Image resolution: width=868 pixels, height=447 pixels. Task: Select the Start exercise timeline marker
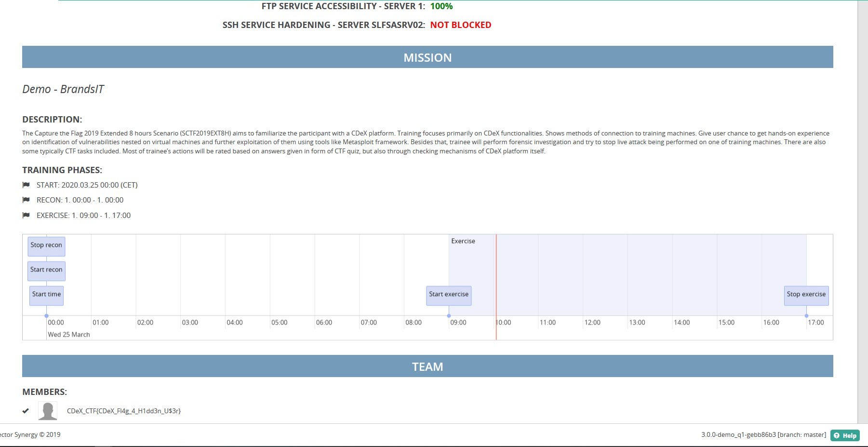pyautogui.click(x=448, y=295)
